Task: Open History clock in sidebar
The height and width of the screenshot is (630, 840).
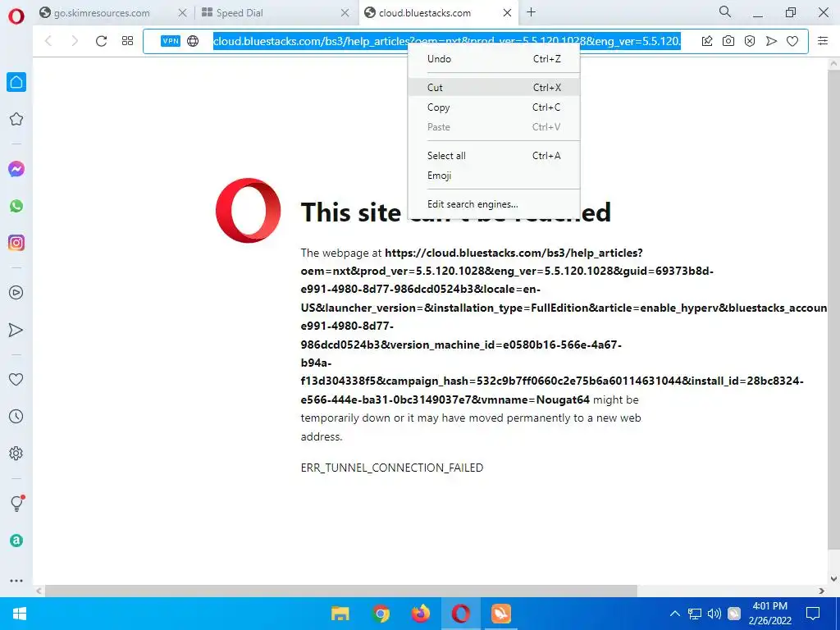Action: 16,416
